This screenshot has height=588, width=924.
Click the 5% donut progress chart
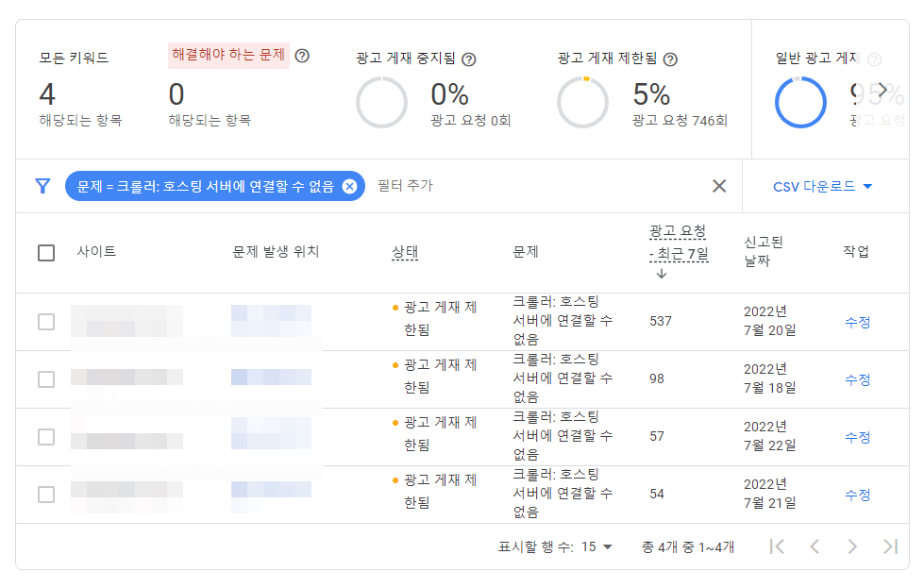click(583, 98)
